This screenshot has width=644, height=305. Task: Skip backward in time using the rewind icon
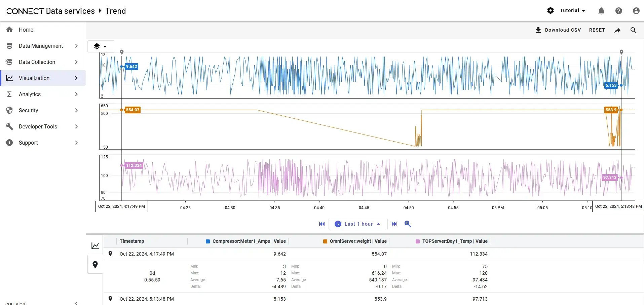coord(321,224)
